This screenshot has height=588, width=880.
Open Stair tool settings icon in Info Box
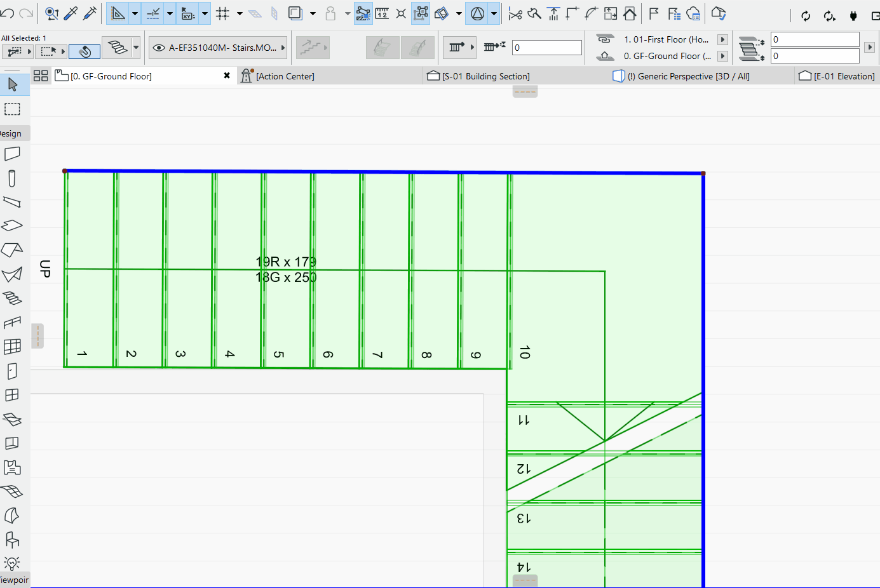point(118,47)
